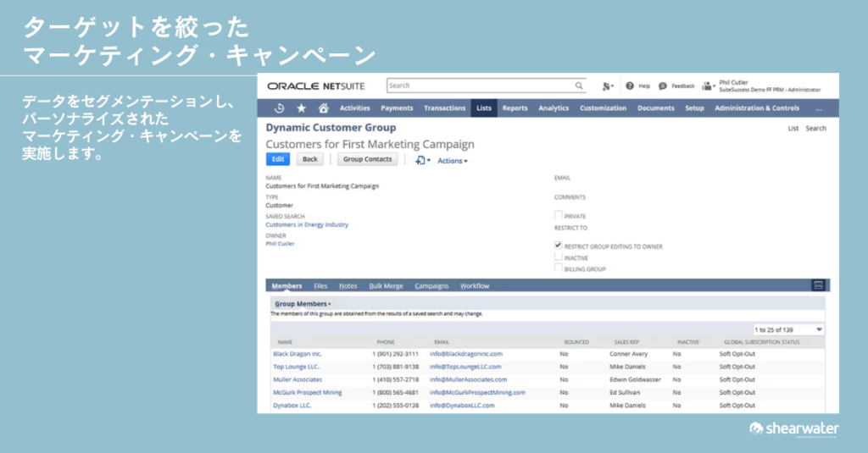Viewport: 868px width, 453px height.
Task: Open Black Dragon Inc. member record
Action: click(298, 354)
